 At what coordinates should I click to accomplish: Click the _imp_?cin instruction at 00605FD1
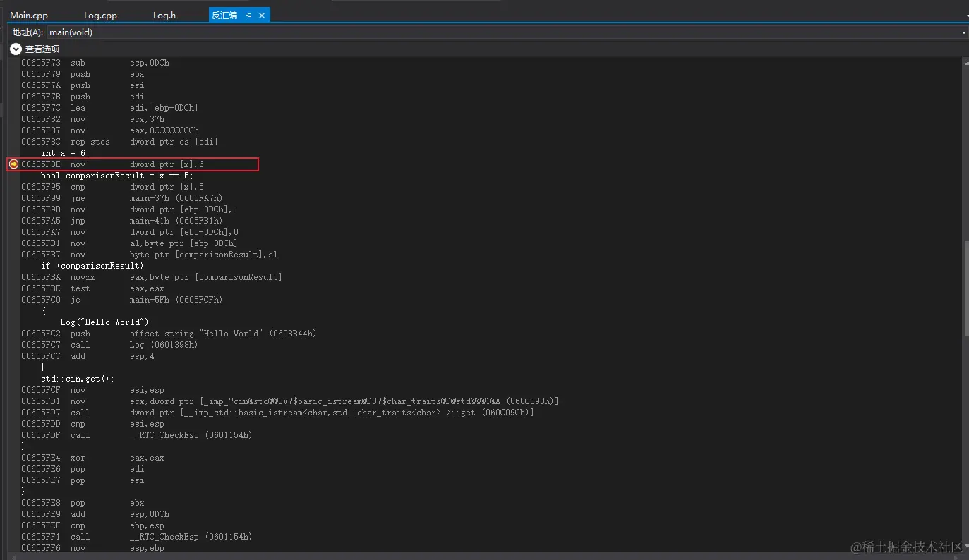point(289,401)
